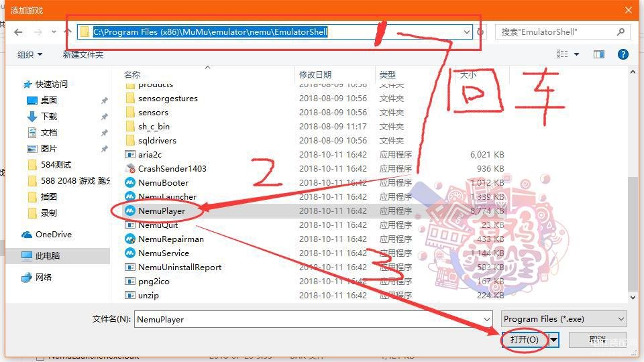This screenshot has width=644, height=362.
Task: Open view options dropdown arrow
Action: 576,54
